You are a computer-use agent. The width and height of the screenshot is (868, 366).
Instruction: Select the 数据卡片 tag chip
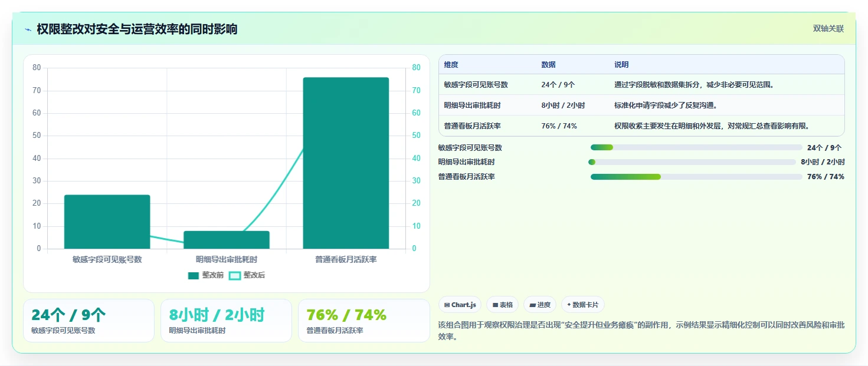point(582,305)
